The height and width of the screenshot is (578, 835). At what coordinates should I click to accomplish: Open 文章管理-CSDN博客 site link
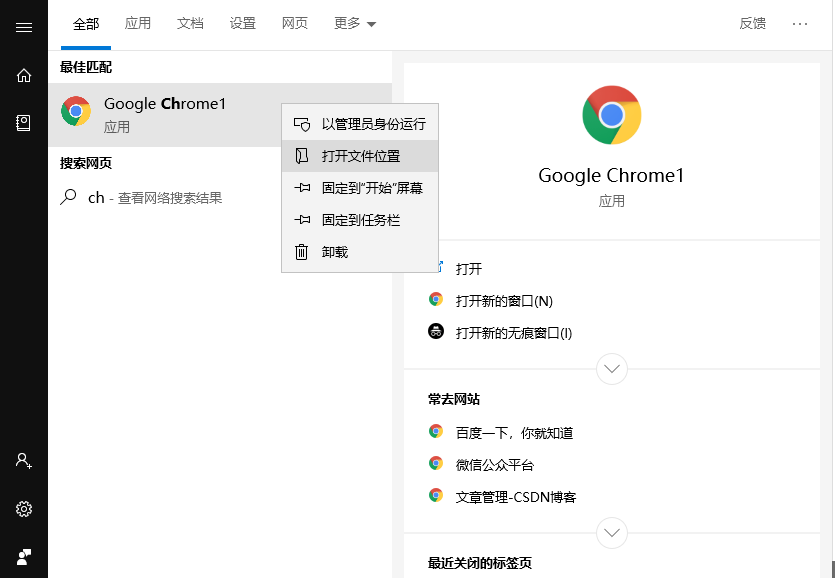[x=516, y=497]
